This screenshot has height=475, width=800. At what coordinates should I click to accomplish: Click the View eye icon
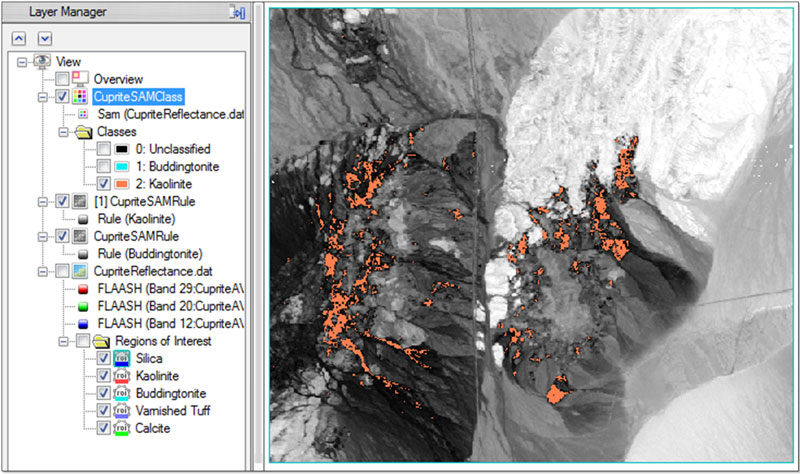42,61
